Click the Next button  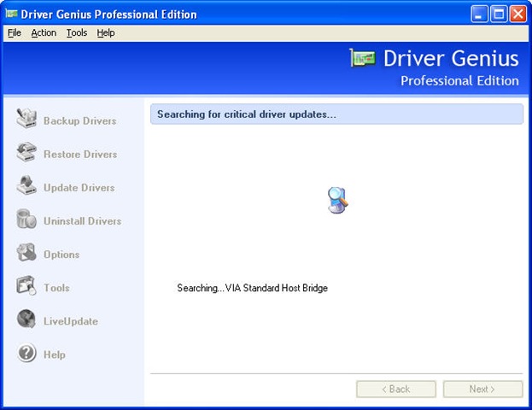click(482, 389)
